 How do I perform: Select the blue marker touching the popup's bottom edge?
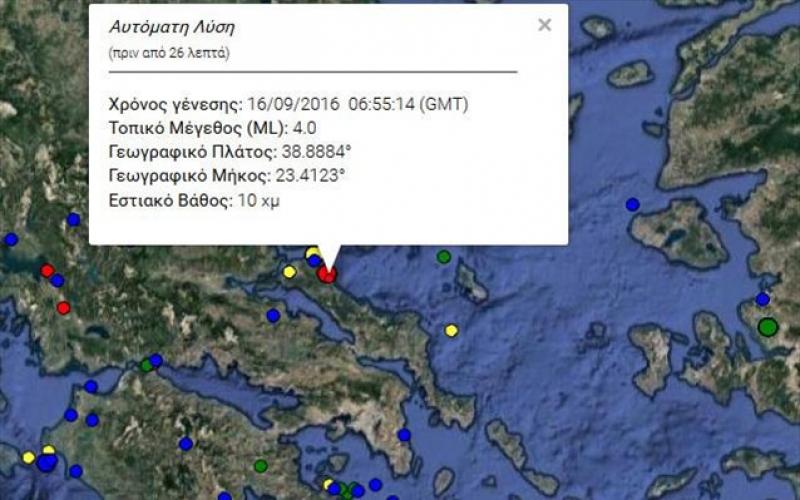tap(314, 261)
